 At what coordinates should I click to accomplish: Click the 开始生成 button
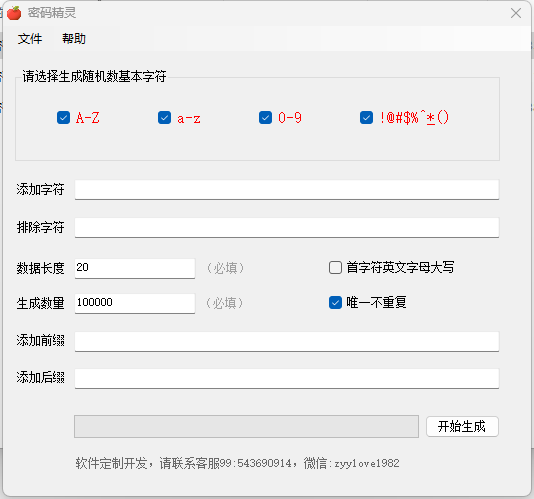tap(462, 426)
